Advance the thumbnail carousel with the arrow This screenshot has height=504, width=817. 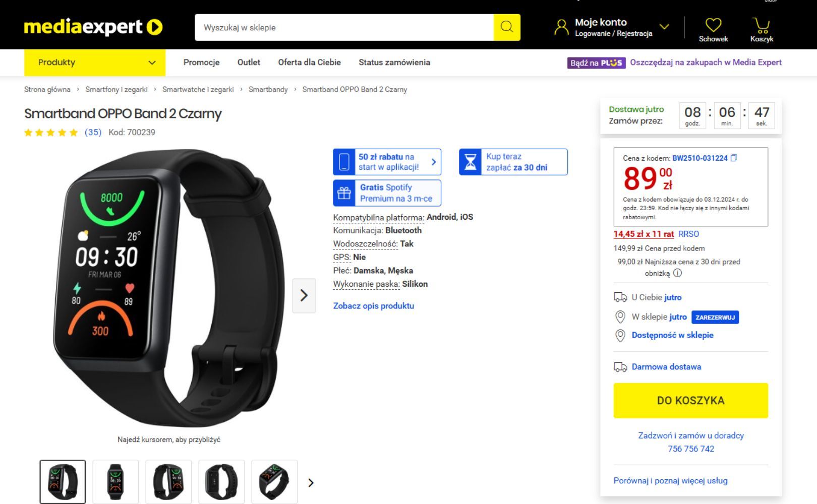[311, 482]
